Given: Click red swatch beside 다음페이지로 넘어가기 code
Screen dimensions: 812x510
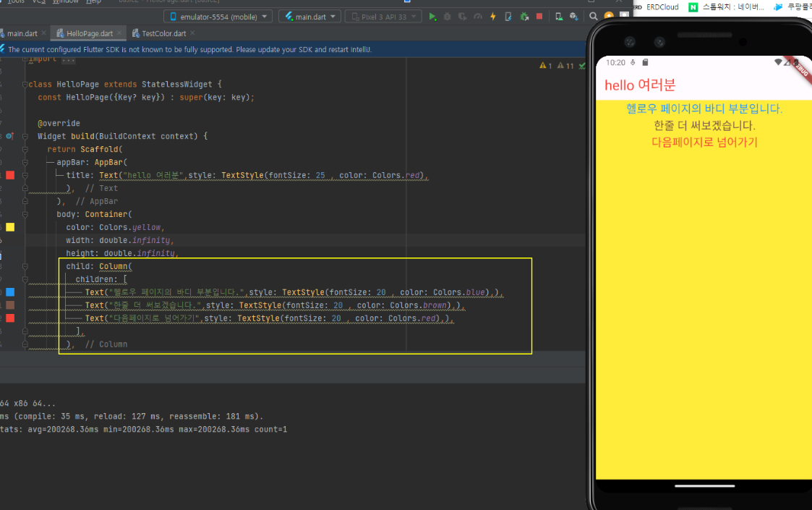Looking at the screenshot, I should [x=10, y=318].
